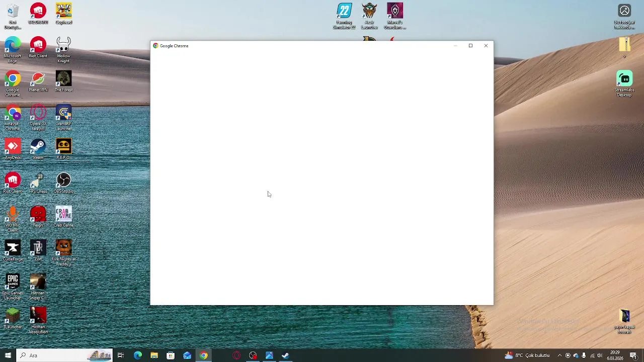The width and height of the screenshot is (644, 362).
Task: Open the Mail app on taskbar
Action: point(187,355)
